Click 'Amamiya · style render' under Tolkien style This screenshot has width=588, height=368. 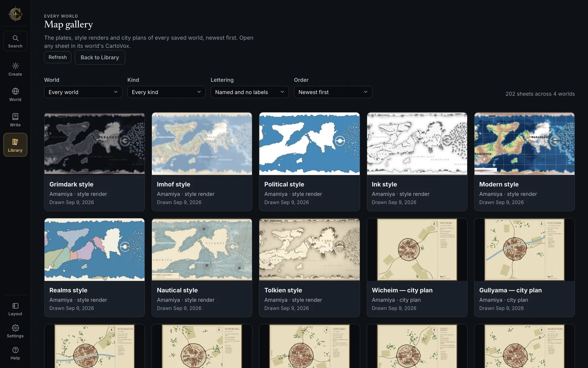coord(293,300)
